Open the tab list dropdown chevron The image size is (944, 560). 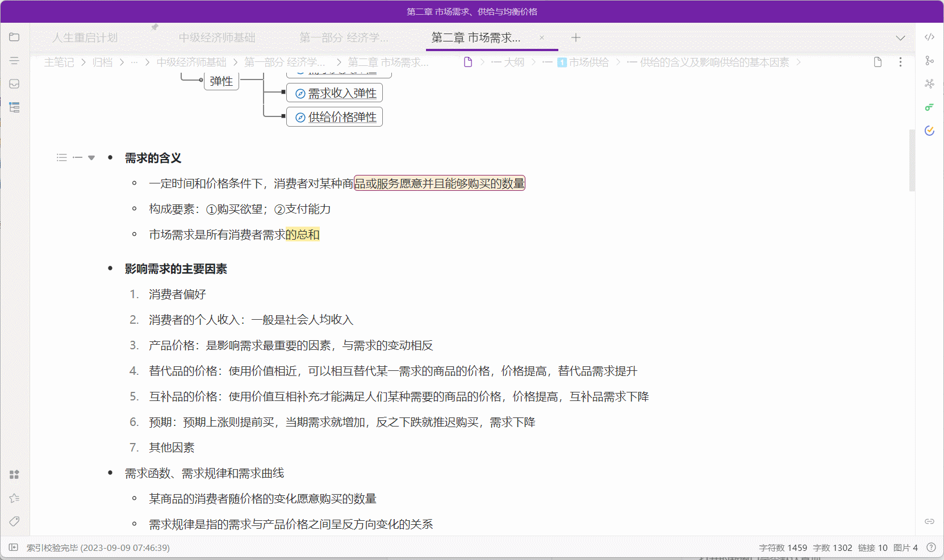(901, 38)
